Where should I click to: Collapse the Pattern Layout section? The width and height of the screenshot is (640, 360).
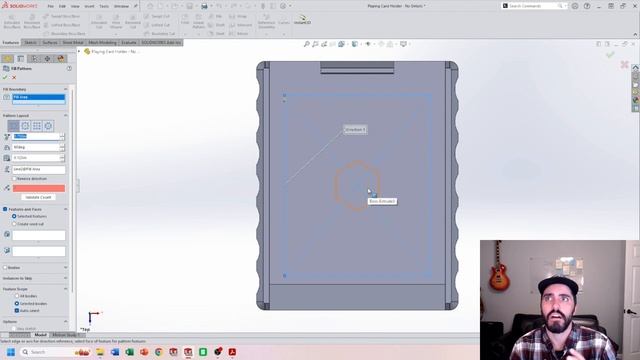[x=65, y=116]
